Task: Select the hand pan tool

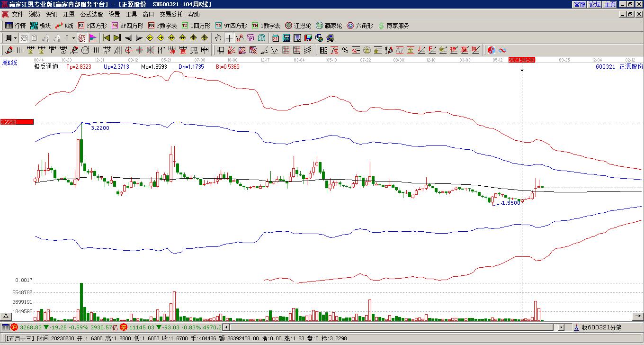Action: 218,38
